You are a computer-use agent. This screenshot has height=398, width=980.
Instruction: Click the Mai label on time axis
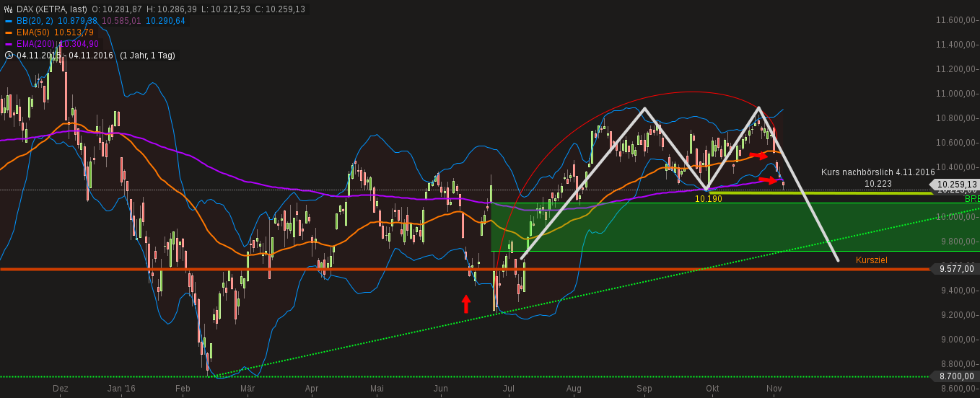pos(377,389)
